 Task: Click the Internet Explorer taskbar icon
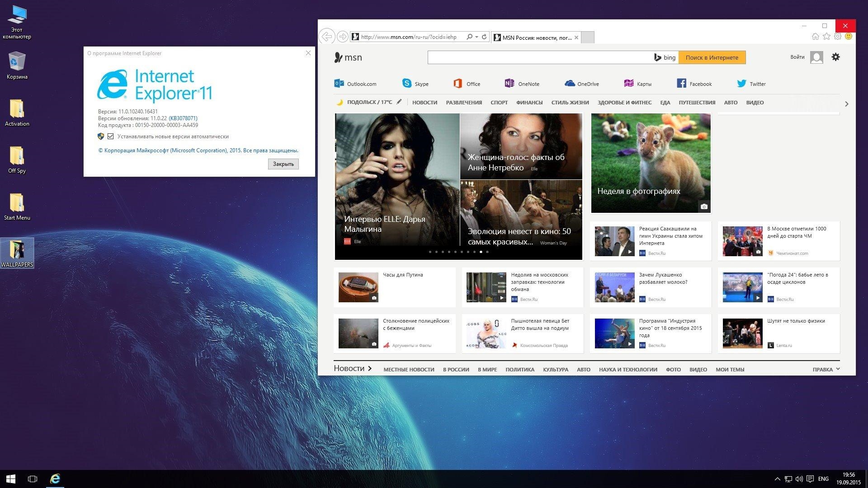pos(55,479)
